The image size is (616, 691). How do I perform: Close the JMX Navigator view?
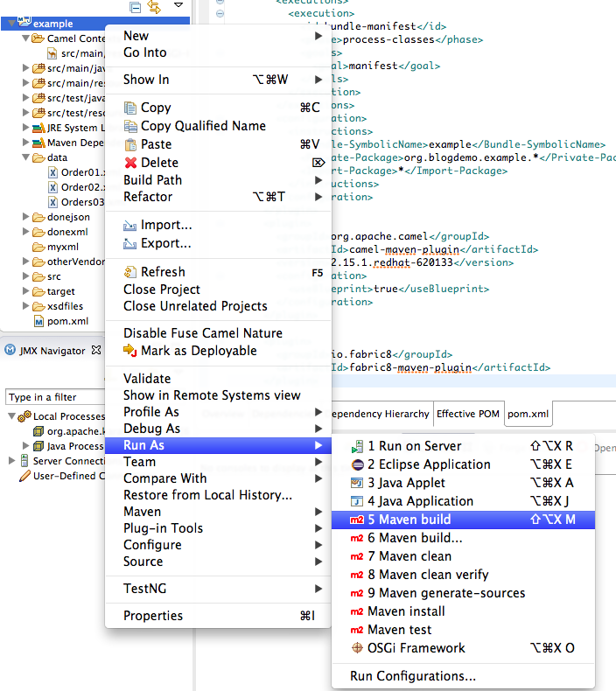[96, 350]
